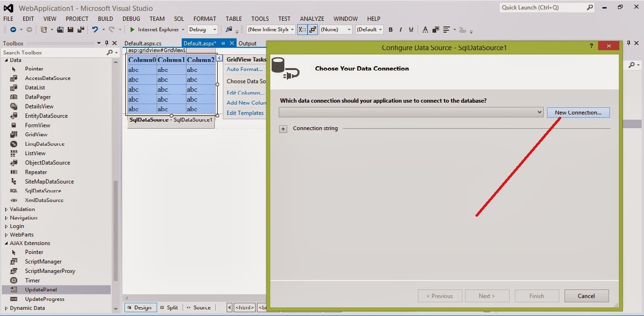Screen dimensions: 644x316
Task: Expand the Dynamic Data toolbox group
Action: [x=6, y=308]
